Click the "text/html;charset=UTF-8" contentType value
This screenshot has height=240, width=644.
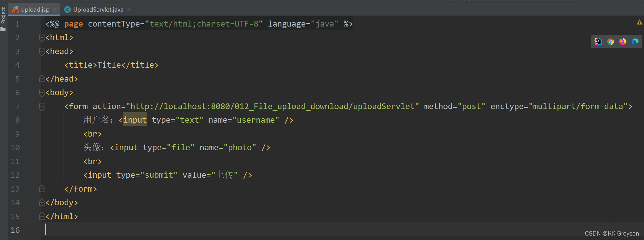click(204, 24)
